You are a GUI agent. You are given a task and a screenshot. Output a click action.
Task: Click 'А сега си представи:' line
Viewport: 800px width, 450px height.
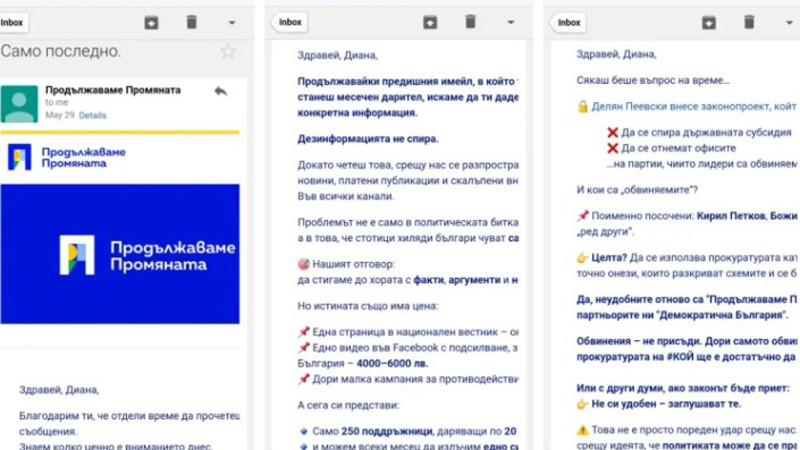(x=348, y=405)
